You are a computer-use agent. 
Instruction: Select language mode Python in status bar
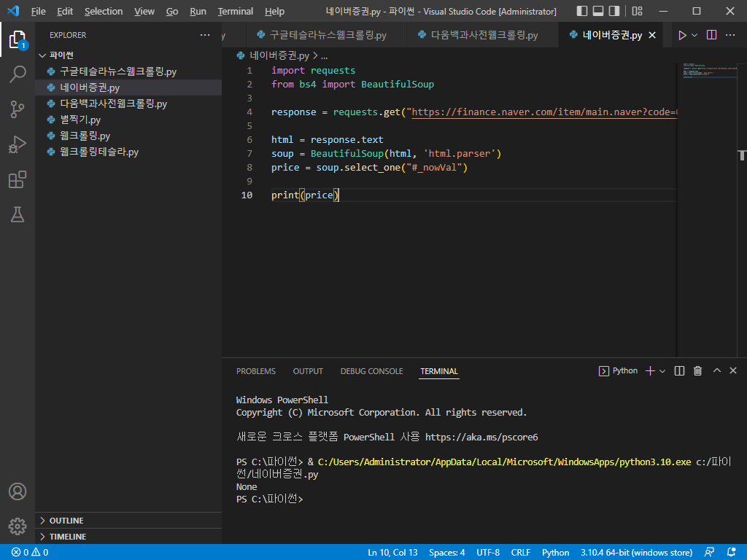tap(555, 553)
